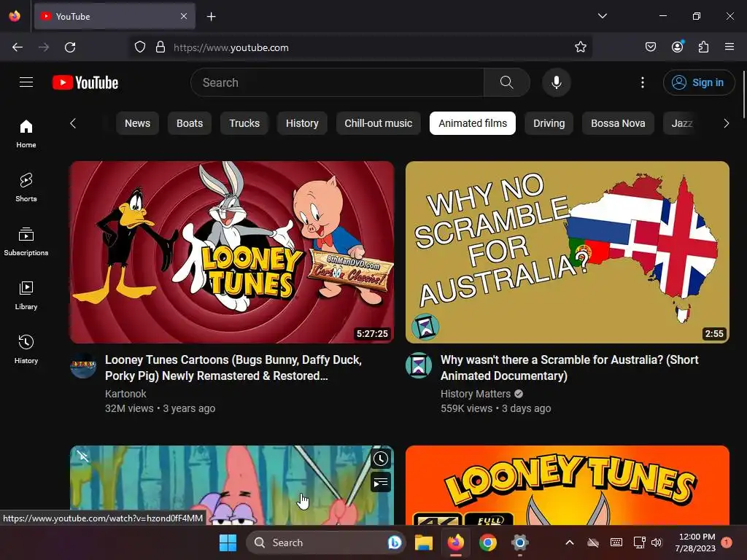Open Looney Tunes Cartoons video title
This screenshot has height=560, width=747.
[x=233, y=367]
